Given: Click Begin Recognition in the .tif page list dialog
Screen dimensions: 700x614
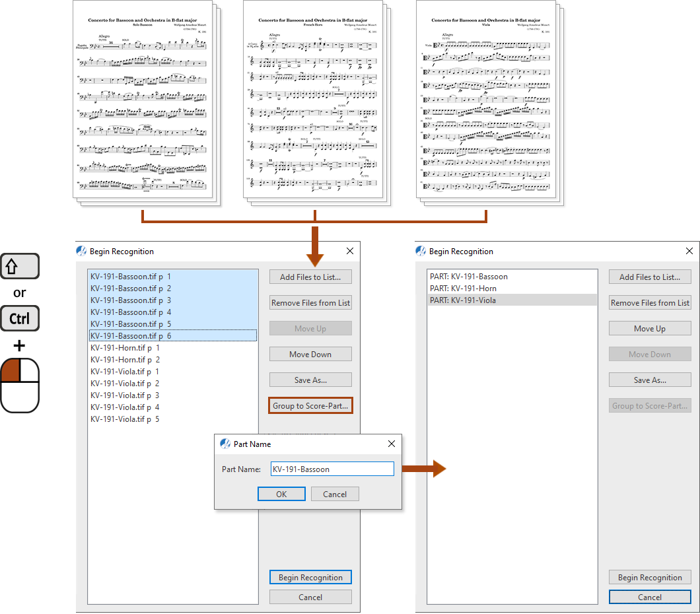Looking at the screenshot, I should (x=310, y=578).
